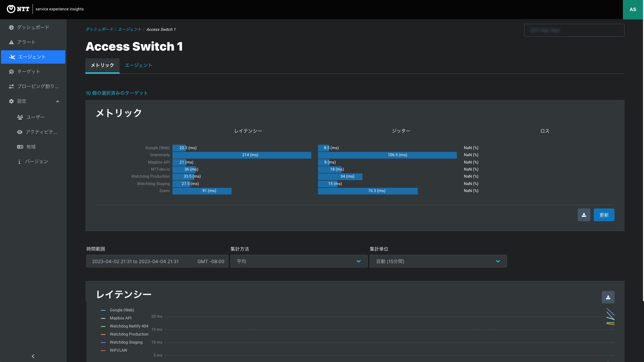The height and width of the screenshot is (362, 644).
Task: Download metrics data via download icon
Action: [584, 215]
